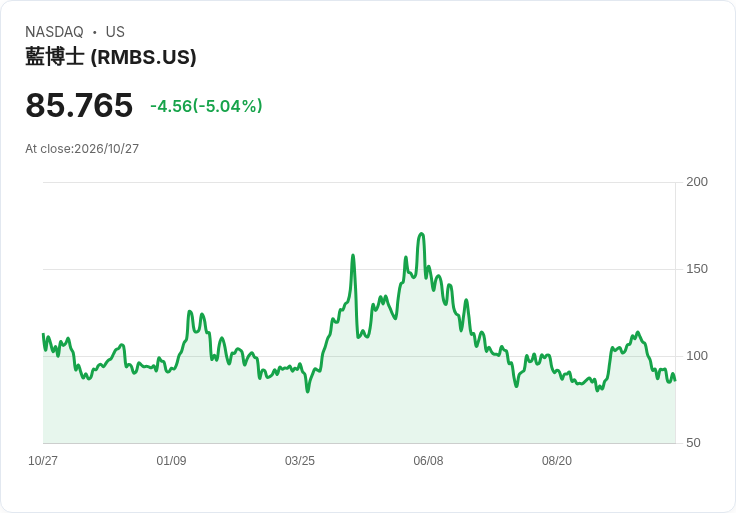Viewport: 736px width, 513px height.
Task: Click the stock name 藍博士 (RMBS.US)
Action: 111,57
